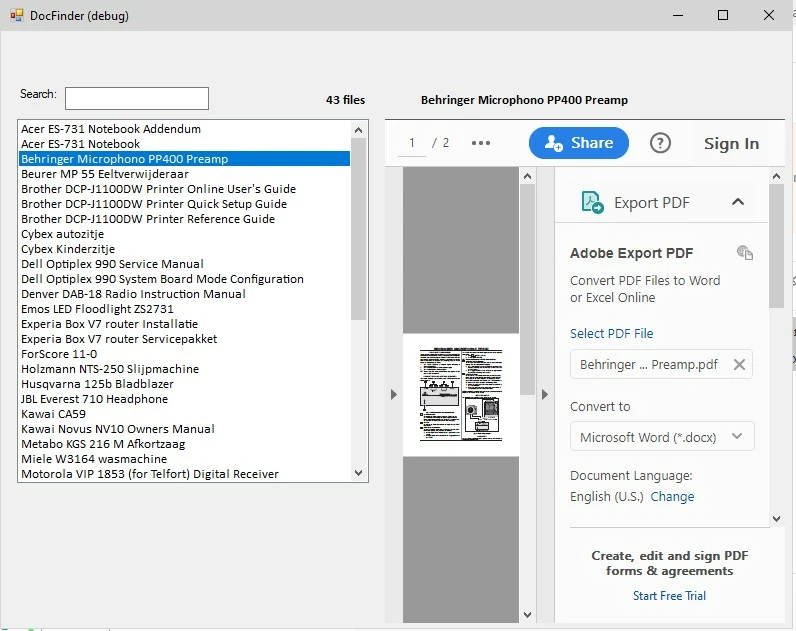Click Start Free Trial link

click(669, 595)
